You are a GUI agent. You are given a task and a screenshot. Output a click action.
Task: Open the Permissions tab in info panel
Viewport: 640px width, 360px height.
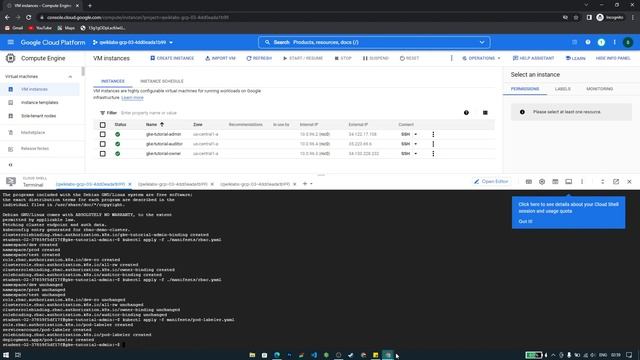(525, 89)
